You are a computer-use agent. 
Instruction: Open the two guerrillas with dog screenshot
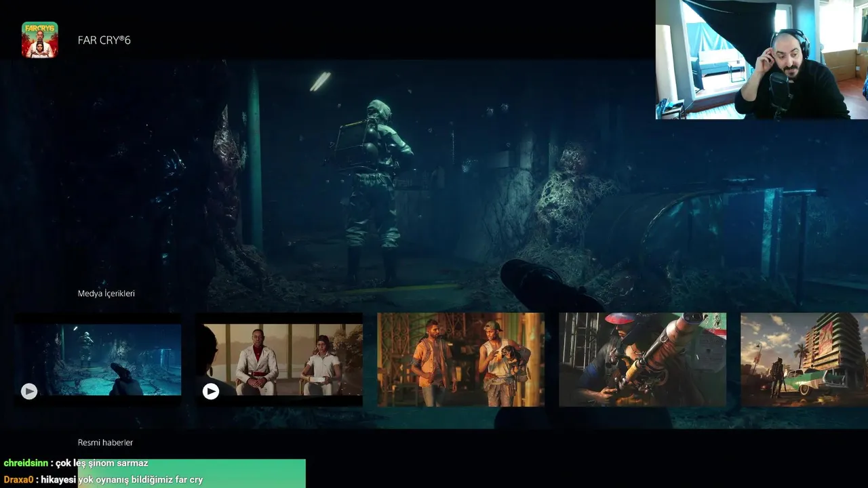tap(461, 359)
